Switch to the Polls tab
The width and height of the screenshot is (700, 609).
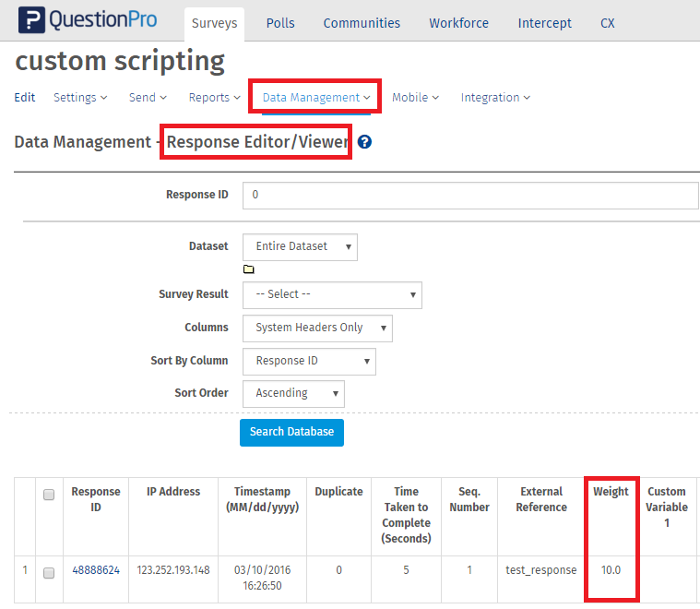tap(280, 23)
